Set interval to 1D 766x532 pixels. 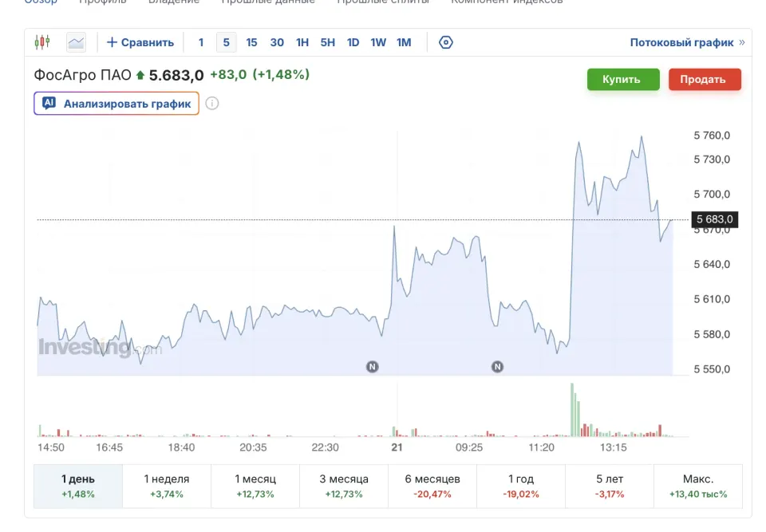[353, 42]
